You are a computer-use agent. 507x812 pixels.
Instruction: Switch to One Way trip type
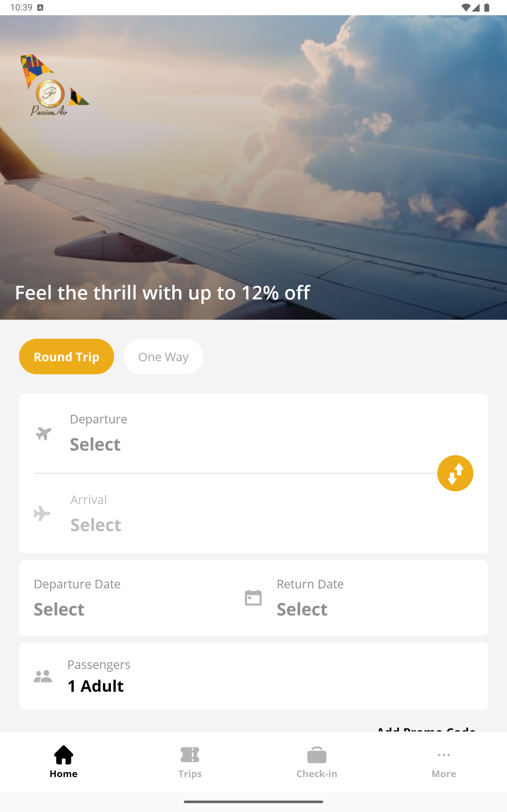tap(163, 357)
